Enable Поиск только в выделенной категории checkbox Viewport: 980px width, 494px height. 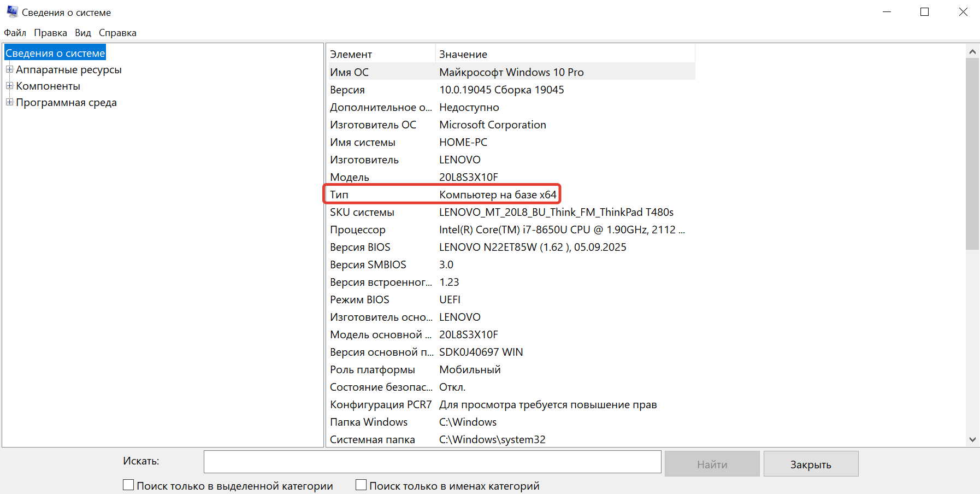[x=128, y=485]
